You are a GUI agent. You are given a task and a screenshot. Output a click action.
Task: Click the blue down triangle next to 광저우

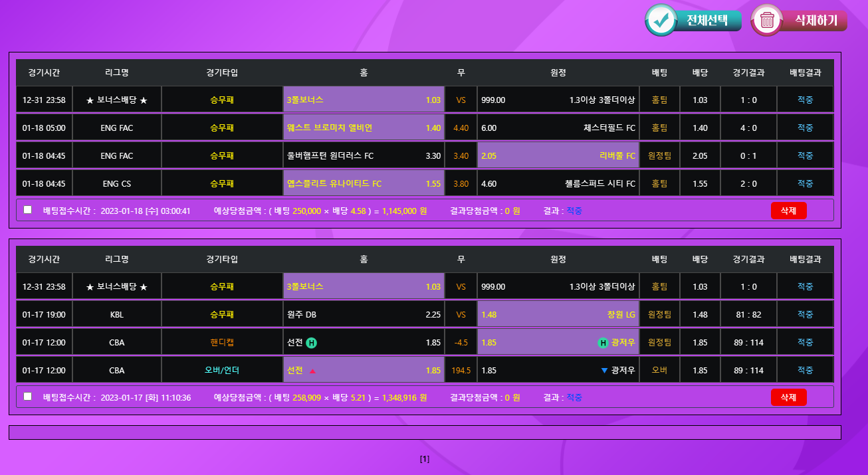click(603, 371)
